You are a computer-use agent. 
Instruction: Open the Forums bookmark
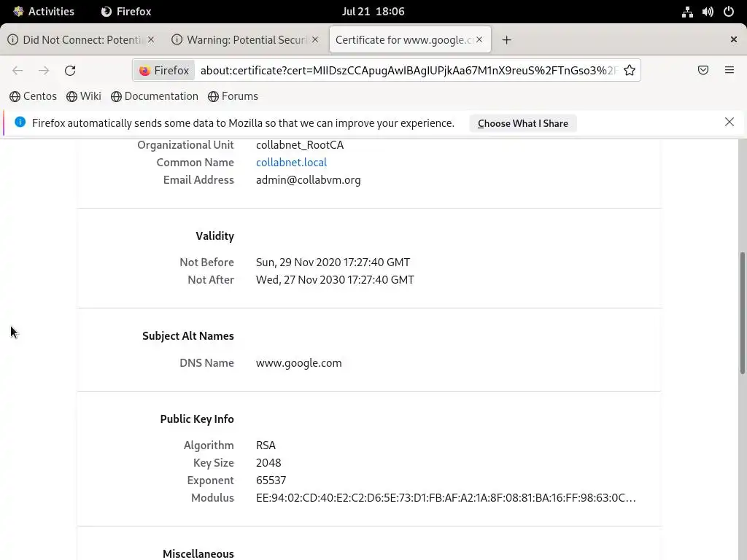click(x=233, y=96)
